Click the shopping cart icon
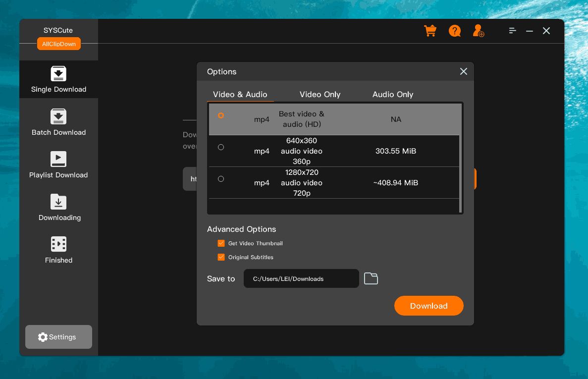 (430, 31)
